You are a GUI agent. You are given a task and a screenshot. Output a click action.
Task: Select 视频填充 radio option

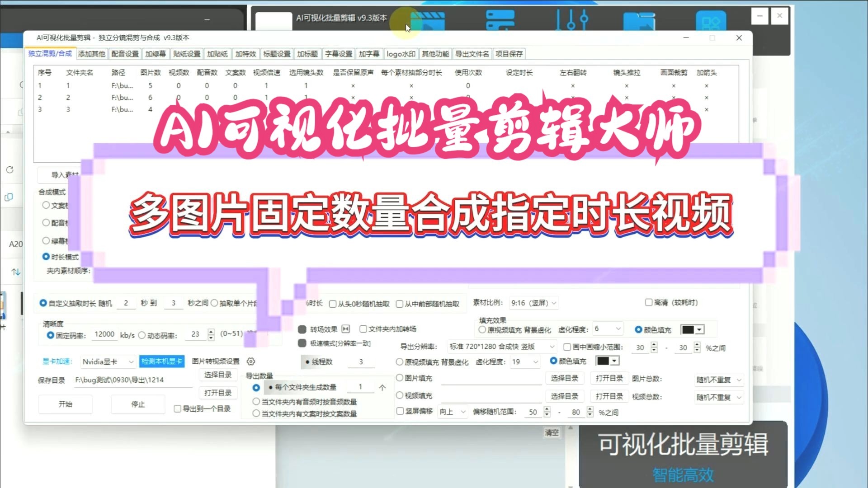pos(400,395)
